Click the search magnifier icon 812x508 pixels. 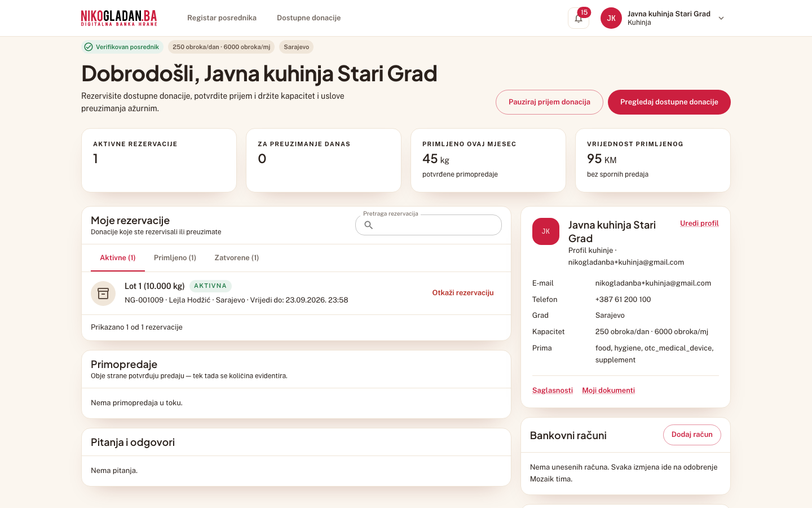[x=369, y=225]
